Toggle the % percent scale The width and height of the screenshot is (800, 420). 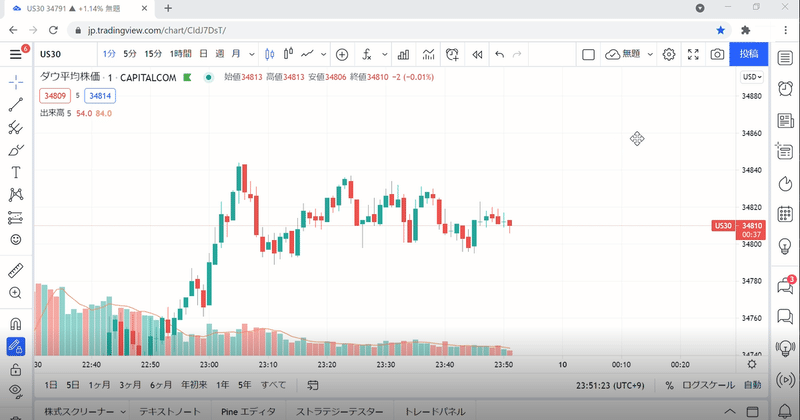(x=669, y=386)
